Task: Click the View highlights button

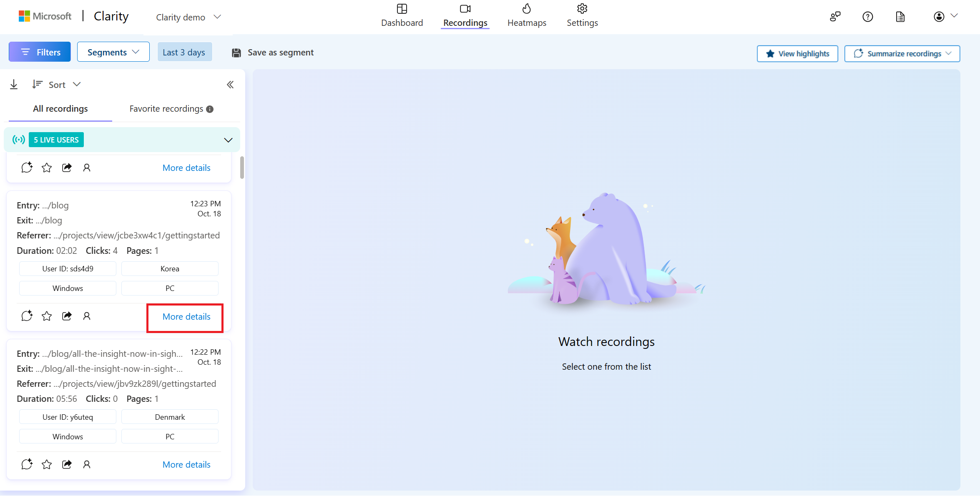Action: [797, 54]
